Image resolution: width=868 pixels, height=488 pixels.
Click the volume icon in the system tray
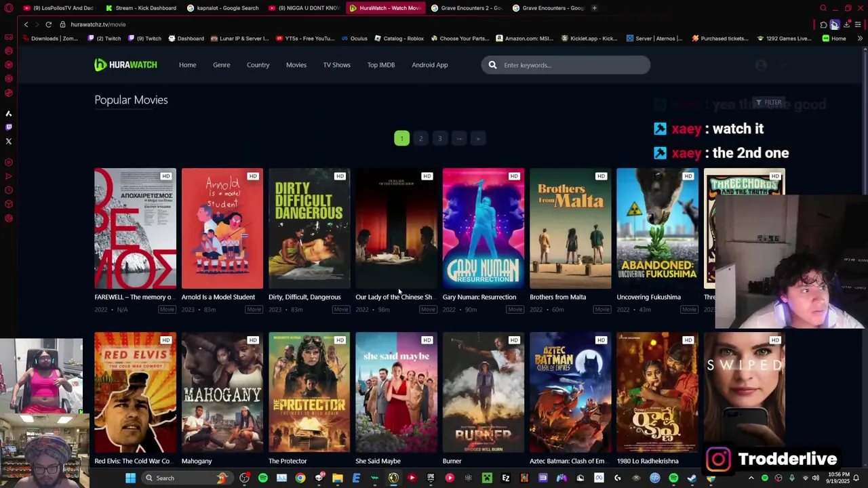click(x=816, y=478)
